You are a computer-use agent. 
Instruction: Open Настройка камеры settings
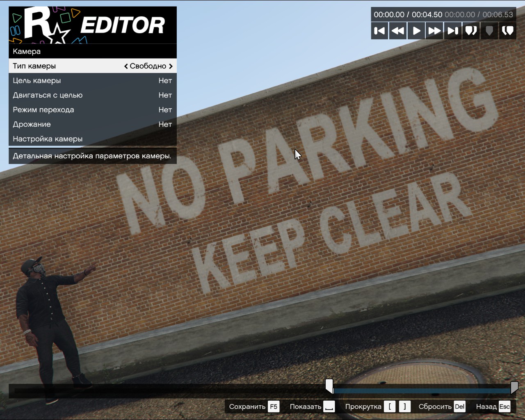[x=93, y=139]
